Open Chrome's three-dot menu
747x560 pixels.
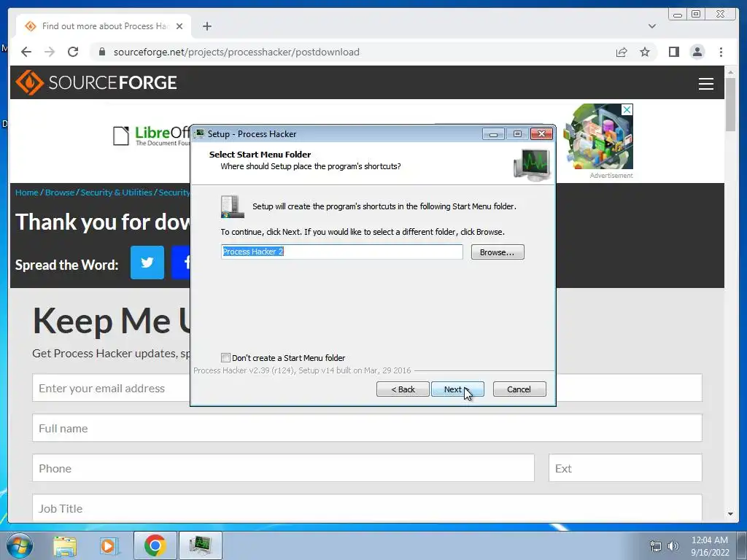pyautogui.click(x=721, y=52)
